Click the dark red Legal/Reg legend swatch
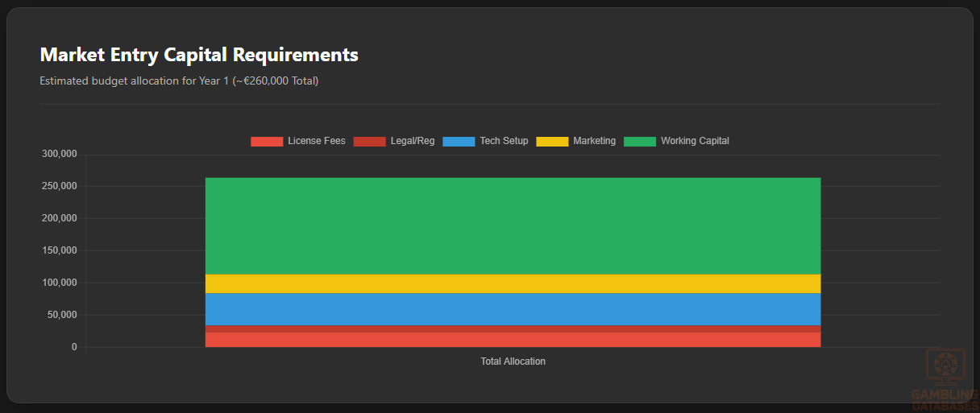Screen dimensions: 980x413 (x=369, y=142)
